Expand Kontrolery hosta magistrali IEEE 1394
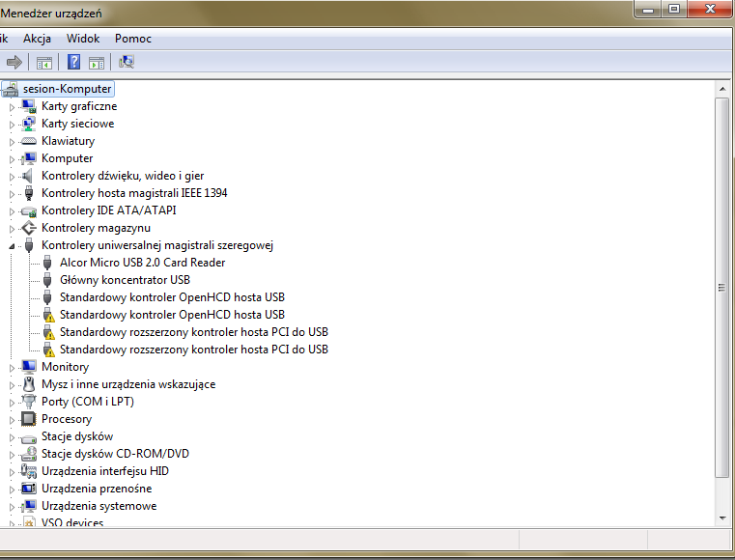735x560 pixels. (x=12, y=194)
